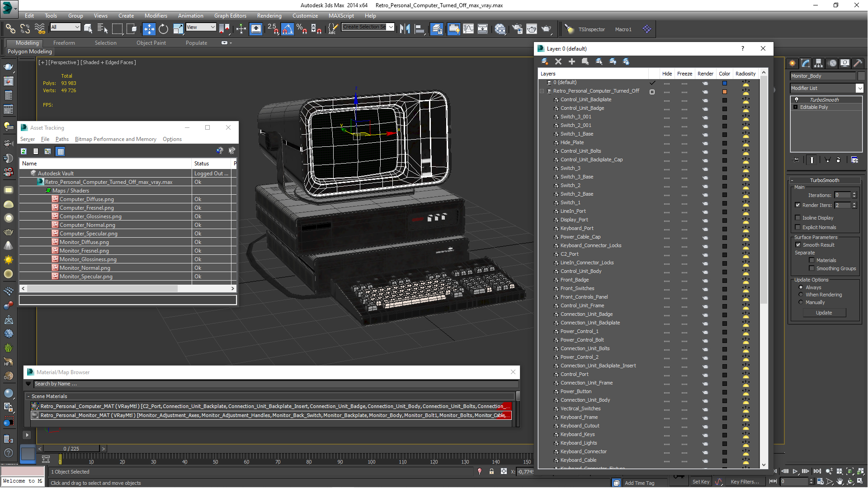Open the Create Selection Set dropdown

click(x=391, y=27)
